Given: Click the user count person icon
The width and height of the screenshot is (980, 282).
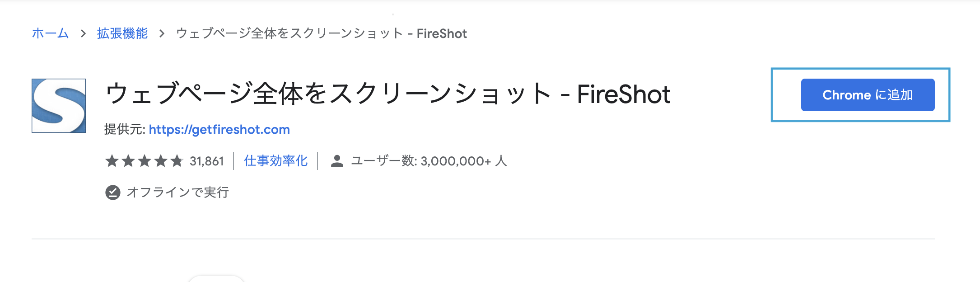Looking at the screenshot, I should point(337,161).
